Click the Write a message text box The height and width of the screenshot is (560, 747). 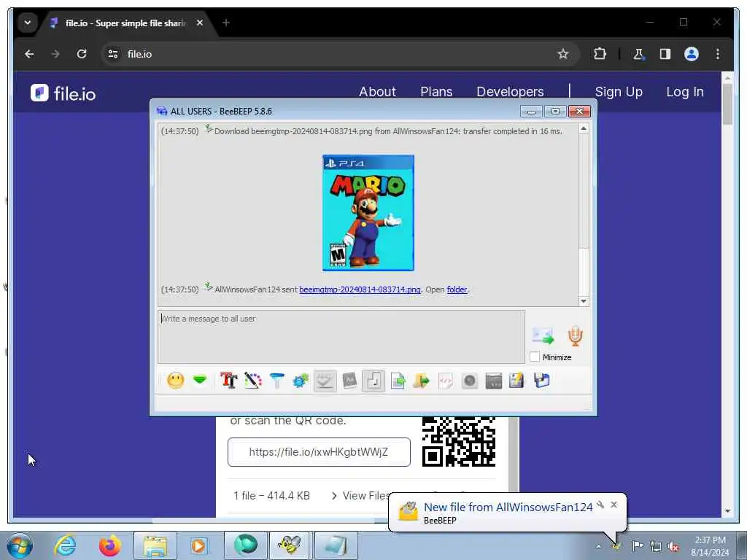coord(341,337)
